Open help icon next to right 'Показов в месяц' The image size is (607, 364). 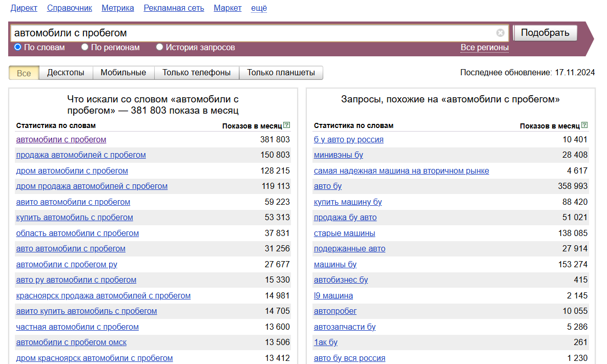tap(584, 125)
